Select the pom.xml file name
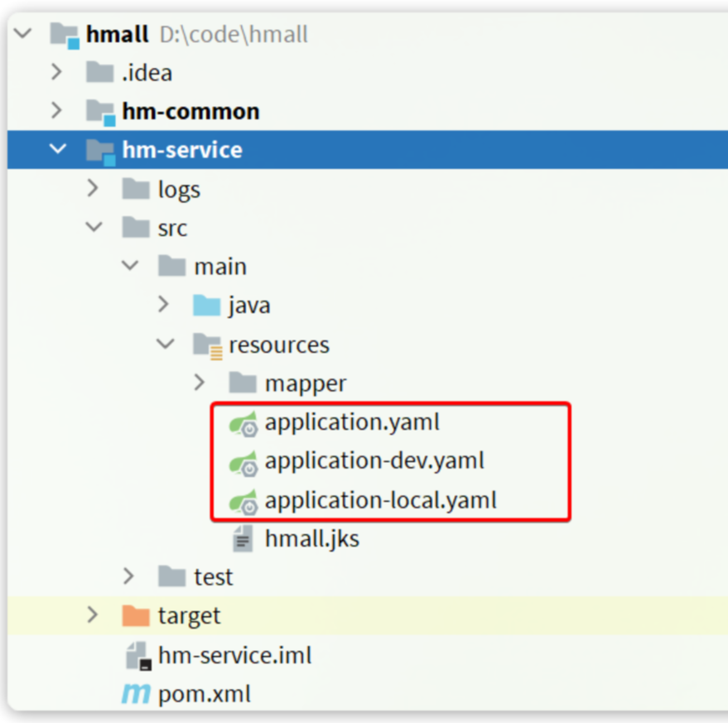Image resolution: width=728 pixels, height=723 pixels. [205, 694]
